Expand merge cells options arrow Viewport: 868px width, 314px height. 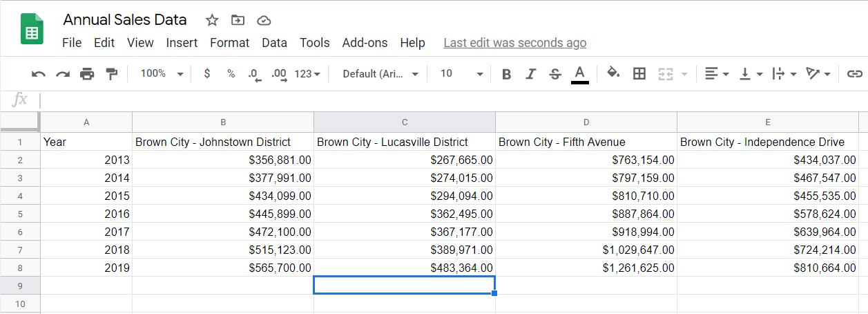click(x=684, y=74)
